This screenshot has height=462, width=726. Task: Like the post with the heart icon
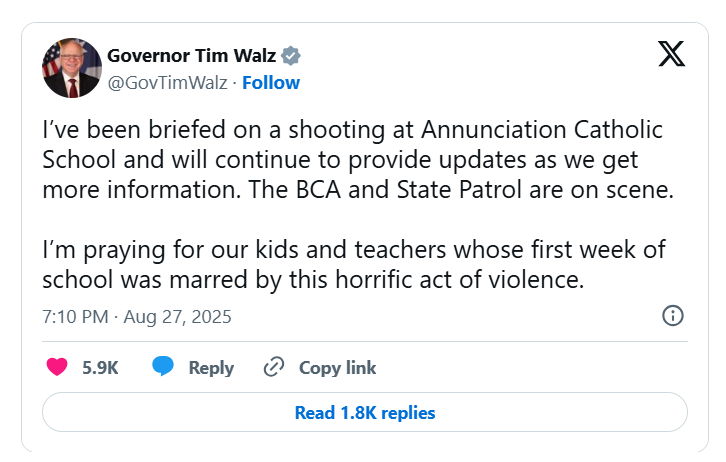[57, 367]
